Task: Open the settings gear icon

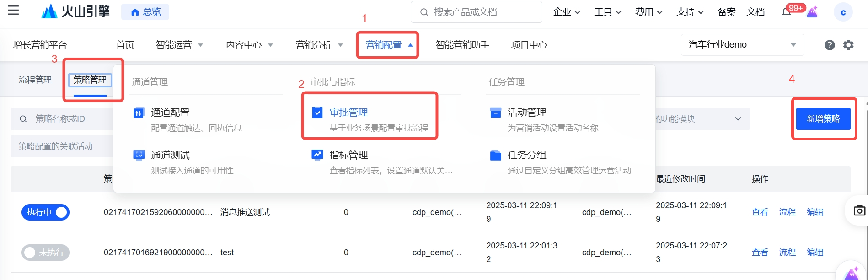Action: point(848,45)
